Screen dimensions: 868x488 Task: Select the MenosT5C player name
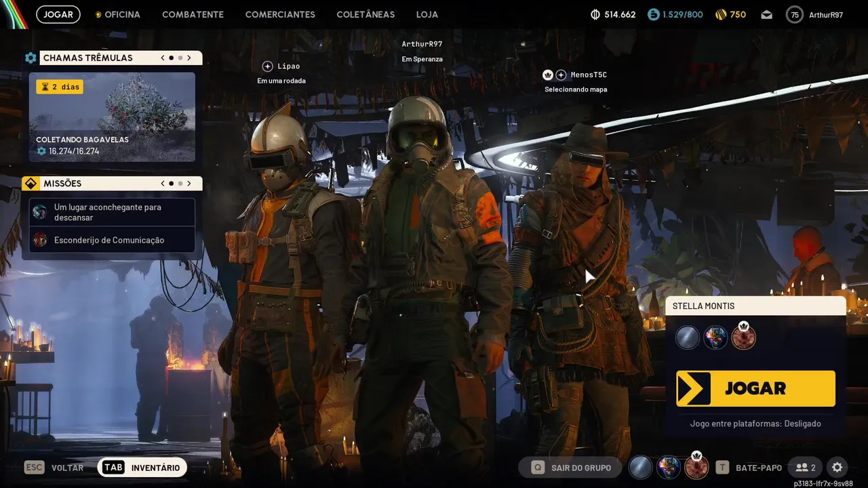[x=589, y=75]
